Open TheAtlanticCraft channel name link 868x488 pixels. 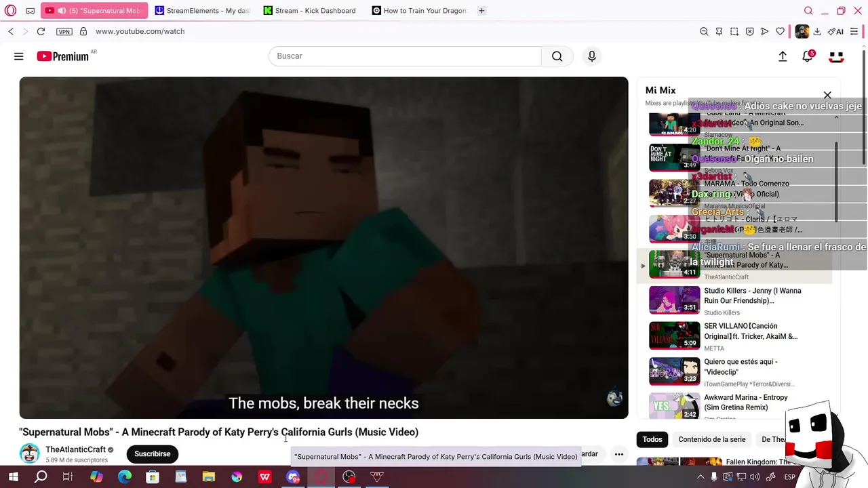(76, 449)
